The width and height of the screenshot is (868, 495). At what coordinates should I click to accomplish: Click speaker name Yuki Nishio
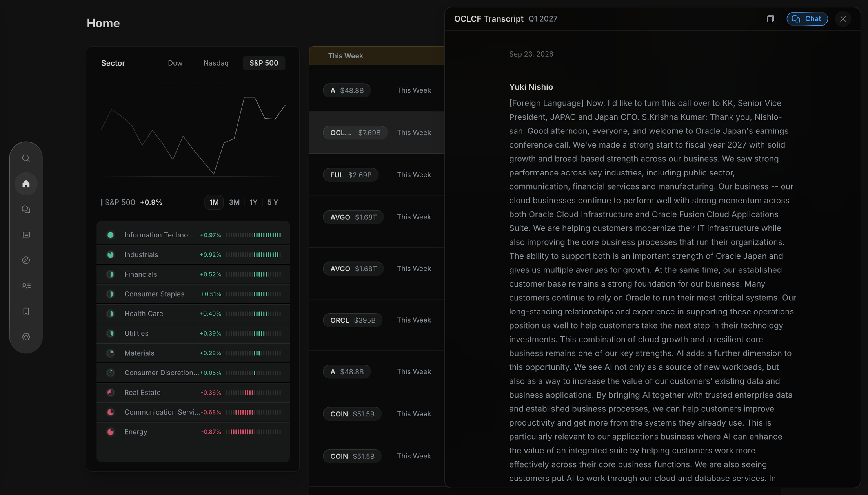pyautogui.click(x=531, y=87)
